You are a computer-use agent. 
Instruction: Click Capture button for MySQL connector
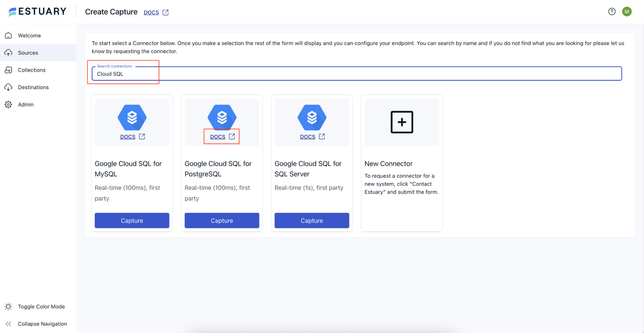[132, 221]
